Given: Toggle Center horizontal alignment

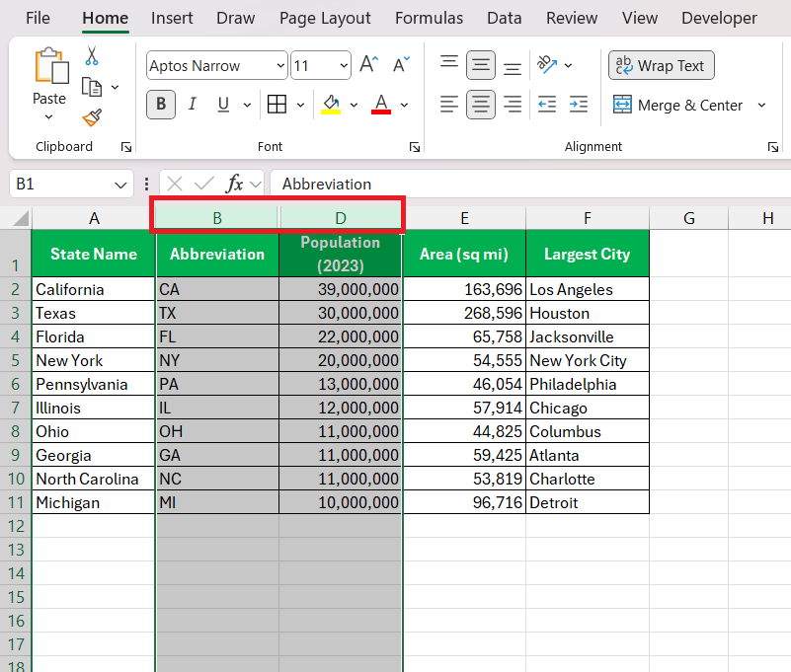Looking at the screenshot, I should pos(480,105).
